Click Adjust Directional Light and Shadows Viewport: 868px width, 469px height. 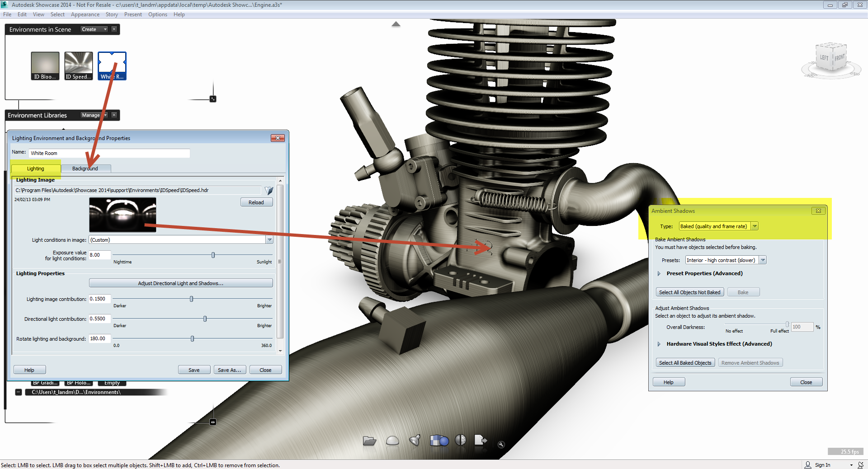tap(180, 283)
